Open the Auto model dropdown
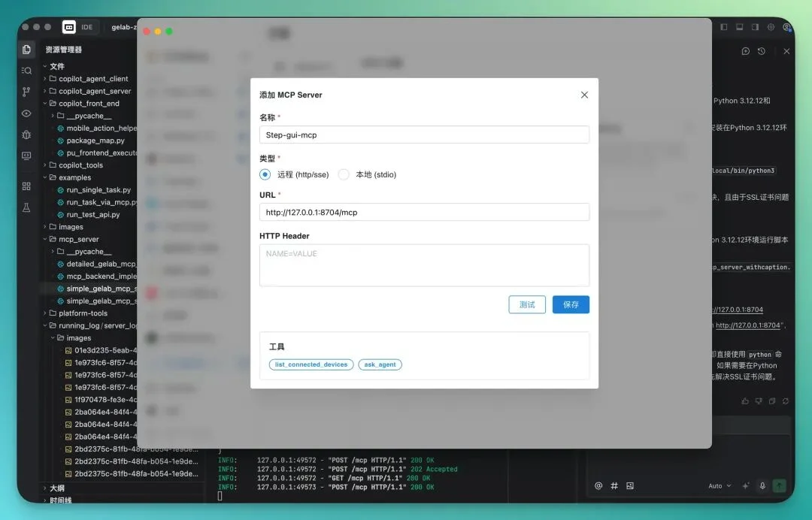 click(x=719, y=486)
